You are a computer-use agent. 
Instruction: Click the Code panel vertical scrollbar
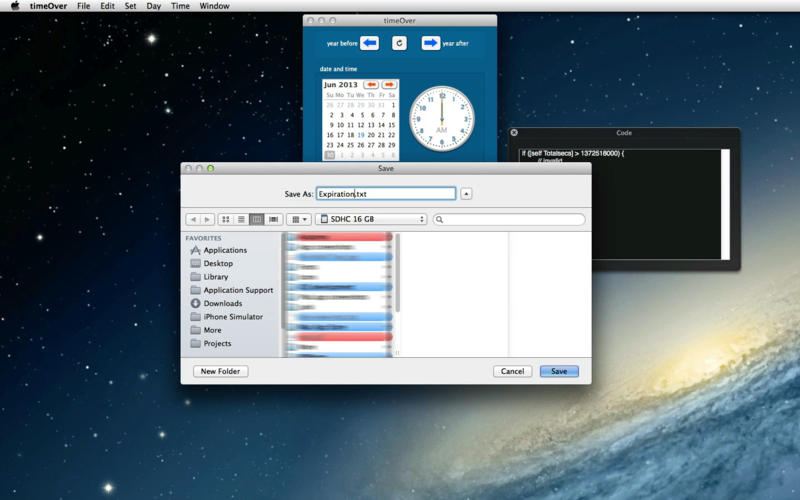[x=725, y=204]
